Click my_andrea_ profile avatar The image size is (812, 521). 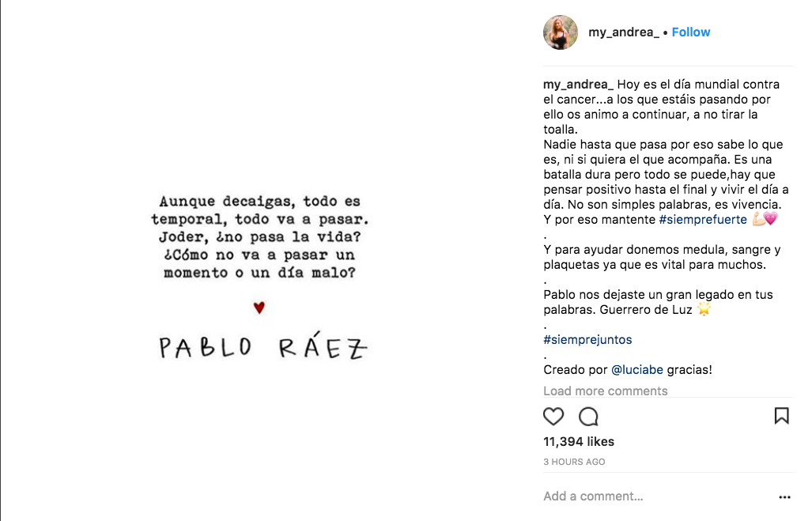[560, 32]
